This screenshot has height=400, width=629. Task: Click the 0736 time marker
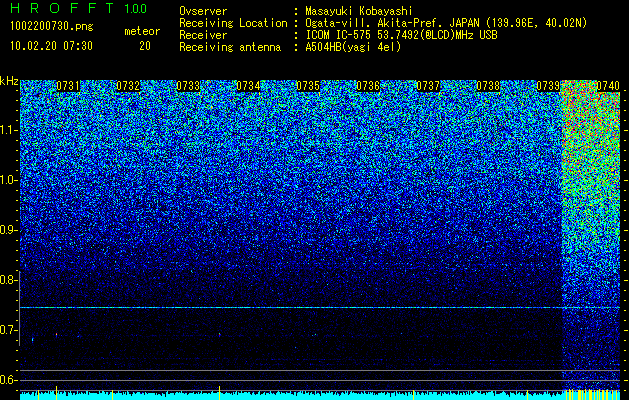coord(368,86)
